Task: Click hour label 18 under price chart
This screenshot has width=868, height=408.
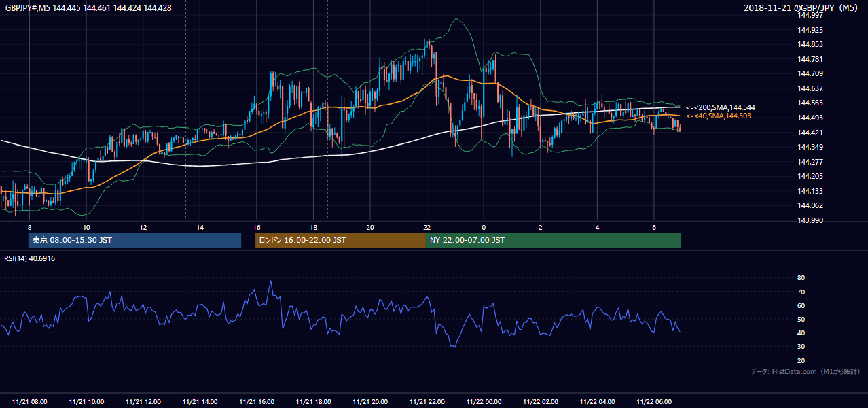Action: [314, 227]
